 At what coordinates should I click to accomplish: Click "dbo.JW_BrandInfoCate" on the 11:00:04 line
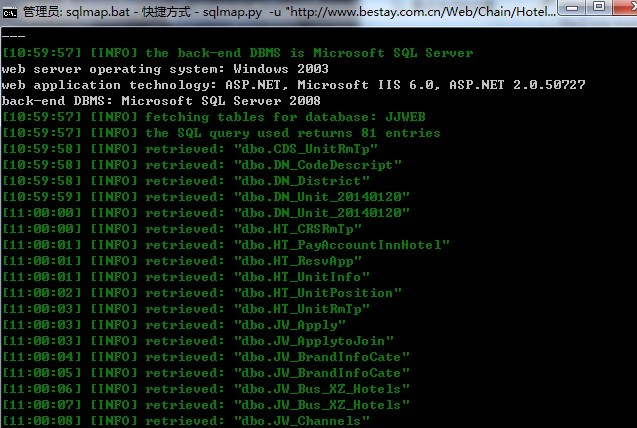322,357
